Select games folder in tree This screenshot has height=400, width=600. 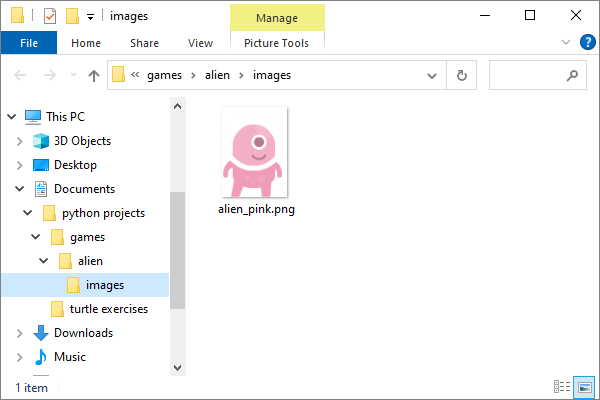[88, 237]
